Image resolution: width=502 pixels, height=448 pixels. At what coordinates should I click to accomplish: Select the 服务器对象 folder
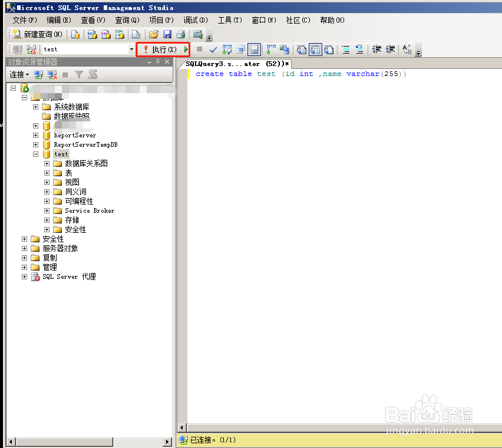(60, 248)
